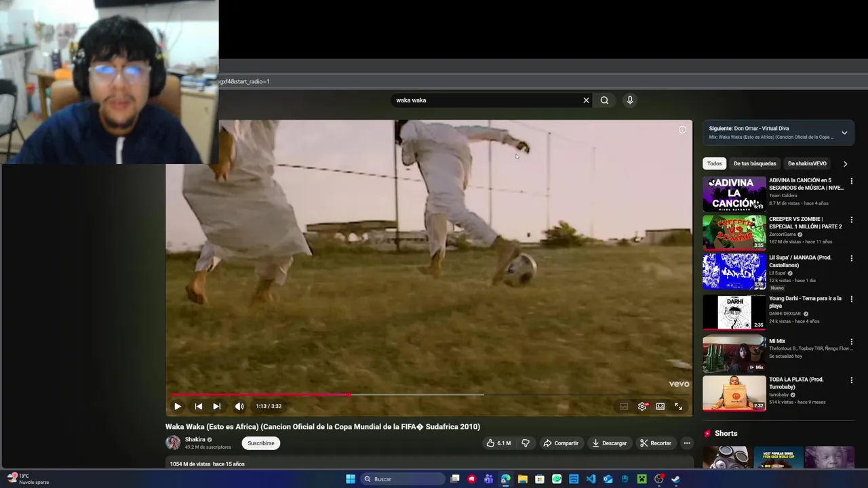The image size is (868, 488).
Task: Enter fullscreen mode in player
Action: point(678,406)
